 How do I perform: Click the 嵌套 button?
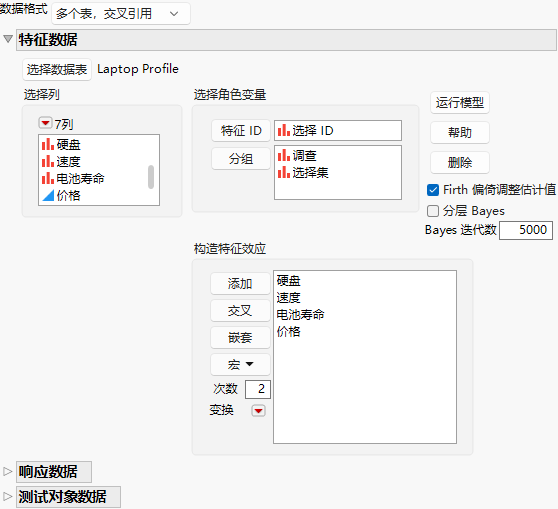pyautogui.click(x=240, y=338)
